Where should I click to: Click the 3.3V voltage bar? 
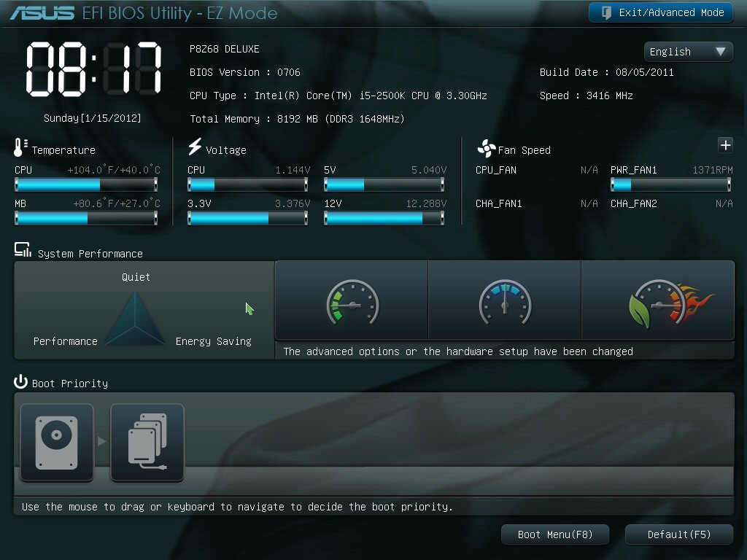(248, 218)
